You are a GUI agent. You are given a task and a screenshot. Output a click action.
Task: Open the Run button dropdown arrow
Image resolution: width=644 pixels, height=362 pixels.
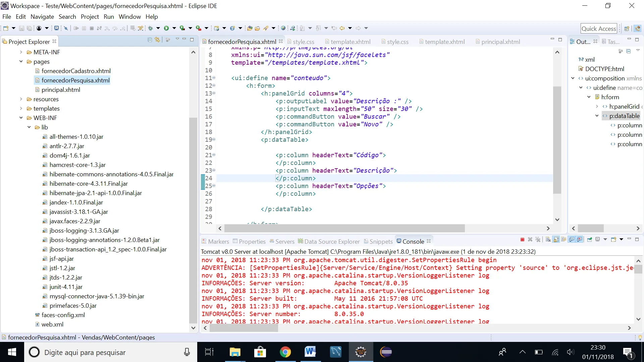pyautogui.click(x=174, y=28)
